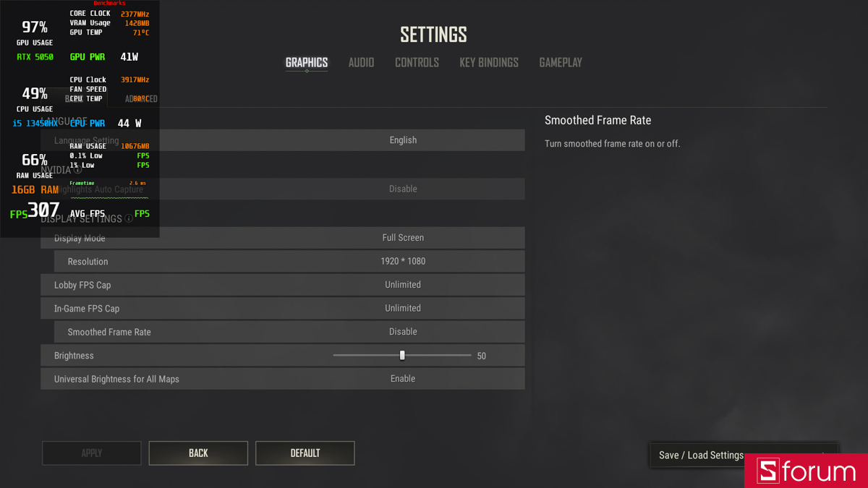
Task: Toggle Smoothed Frame Rate from Disable
Action: pyautogui.click(x=403, y=332)
